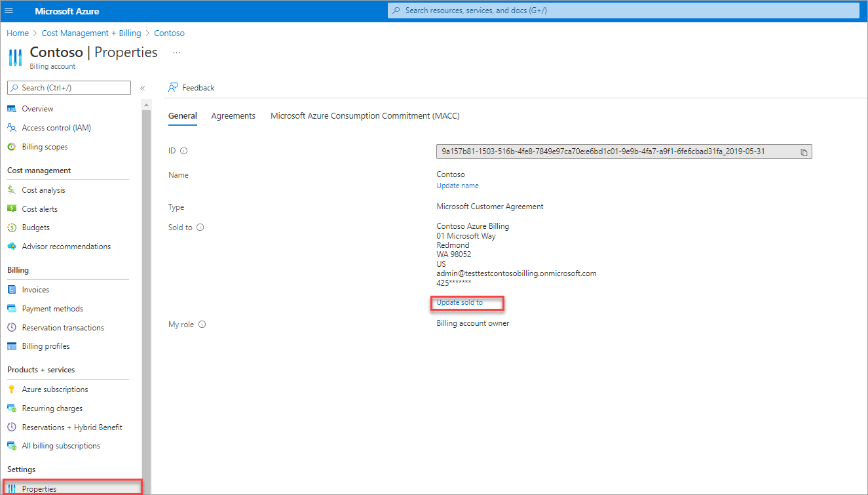Click the Billing account owner role text
Viewport: 868px width, 495px height.
(473, 323)
